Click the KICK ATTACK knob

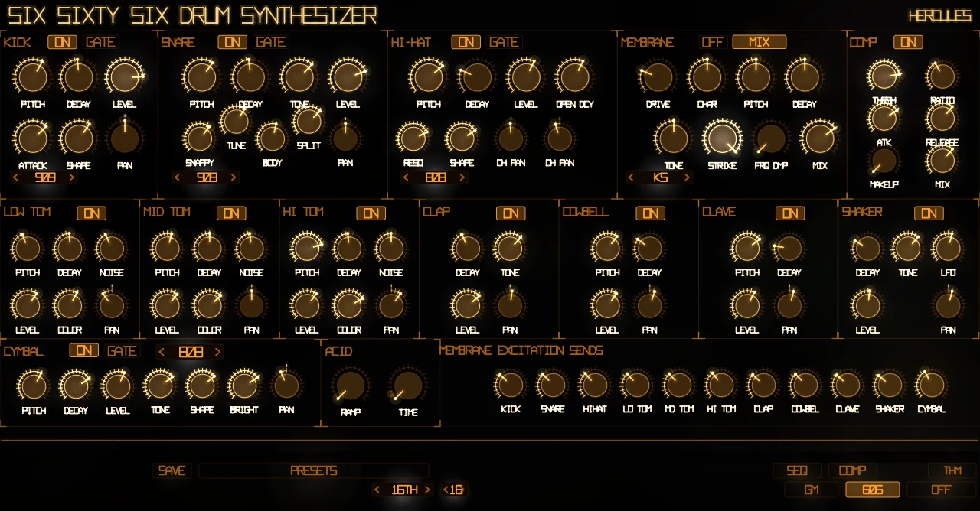tap(32, 138)
